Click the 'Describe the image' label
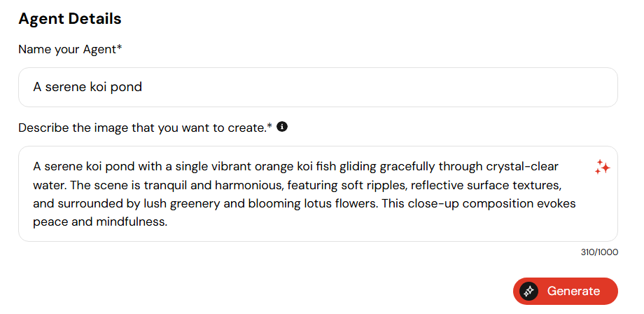Screen dimensions: 644x314 146,128
